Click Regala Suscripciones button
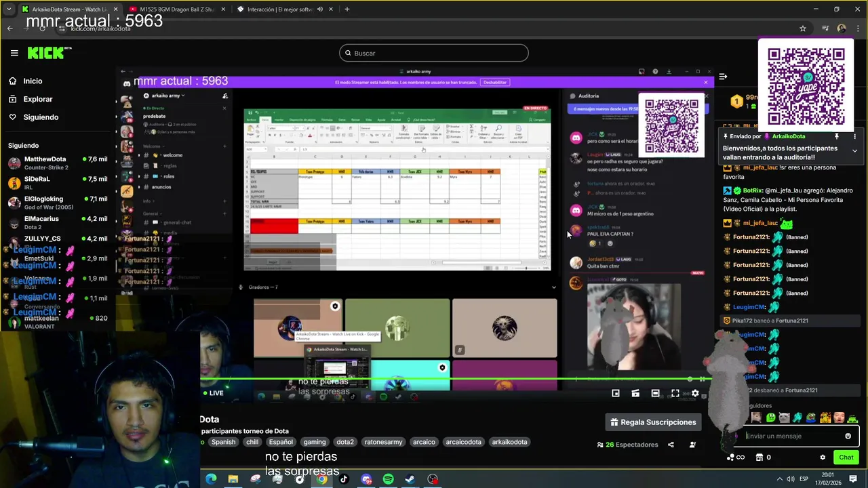868x488 pixels. [654, 422]
